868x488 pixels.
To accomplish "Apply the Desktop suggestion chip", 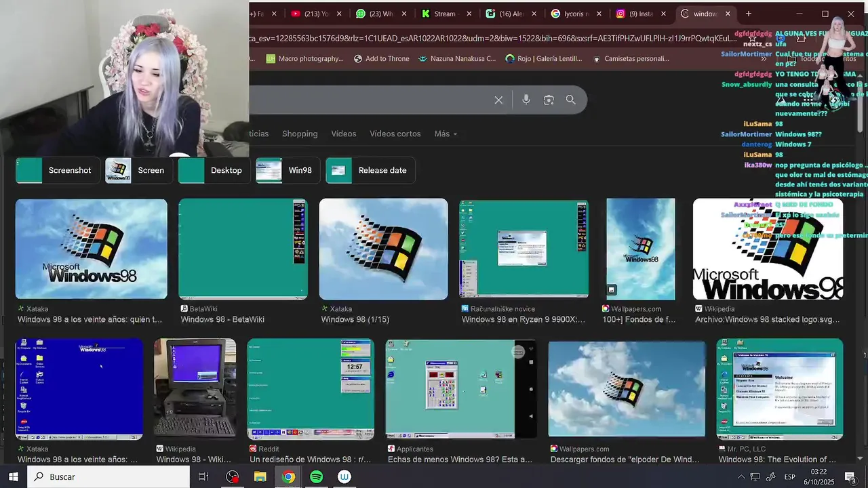I will pos(214,170).
